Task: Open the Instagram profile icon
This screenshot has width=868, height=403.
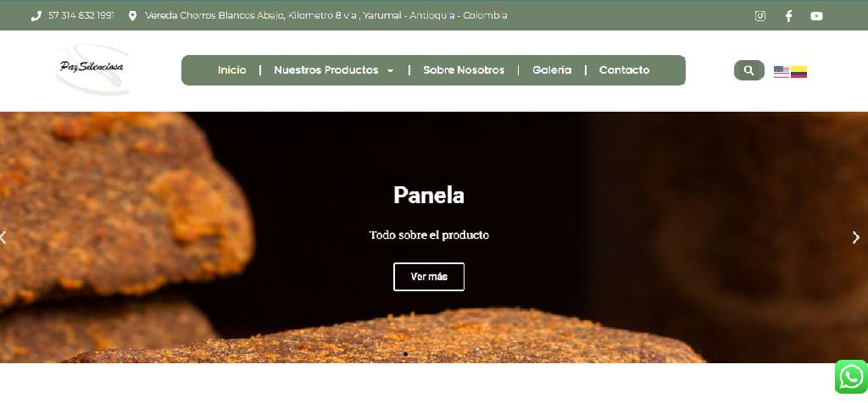Action: [760, 16]
